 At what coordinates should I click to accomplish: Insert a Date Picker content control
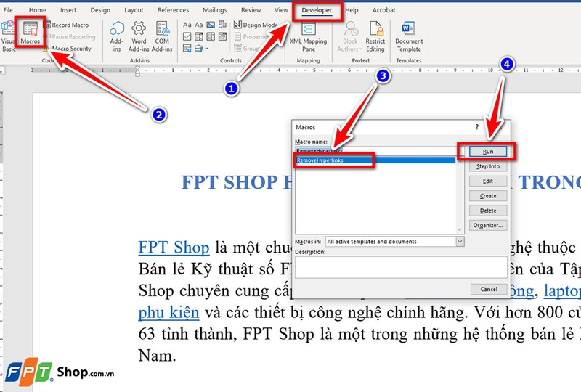pyautogui.click(x=223, y=36)
